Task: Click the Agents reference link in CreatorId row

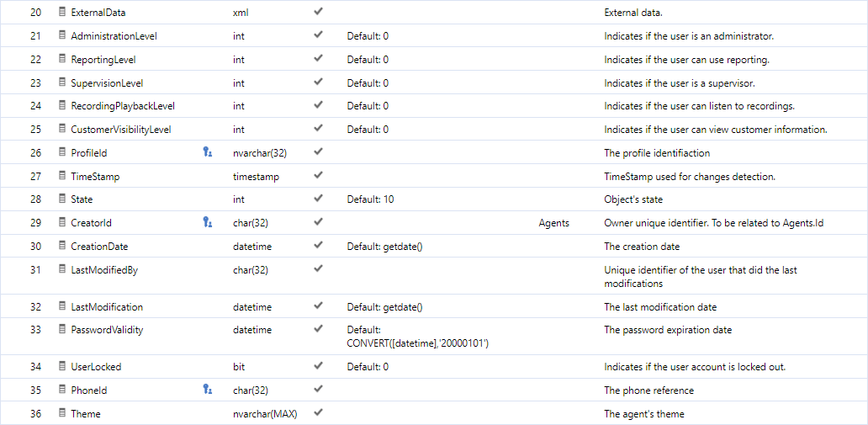Action: (x=553, y=223)
